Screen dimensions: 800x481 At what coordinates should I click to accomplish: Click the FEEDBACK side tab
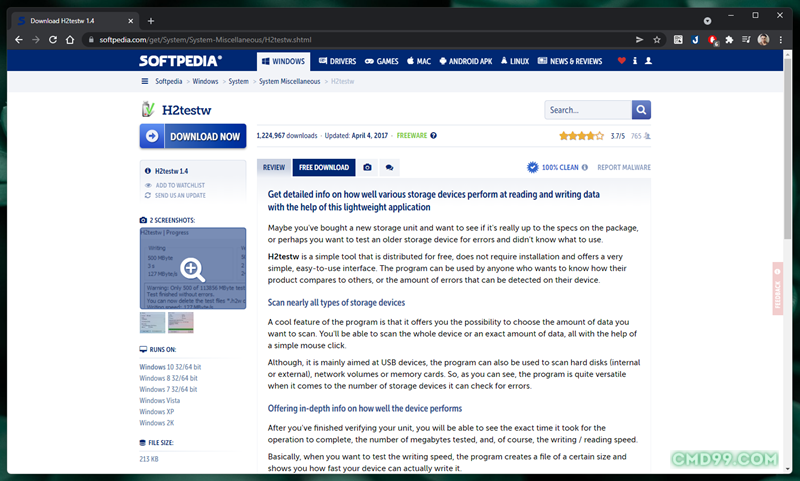[778, 289]
